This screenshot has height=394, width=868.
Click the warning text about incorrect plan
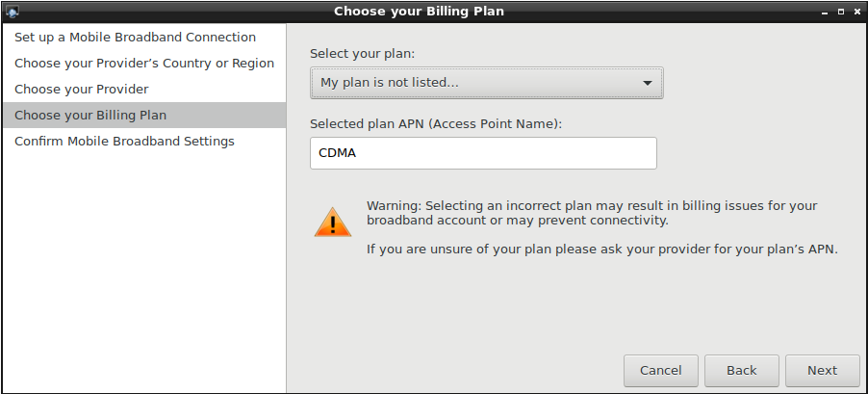point(592,213)
